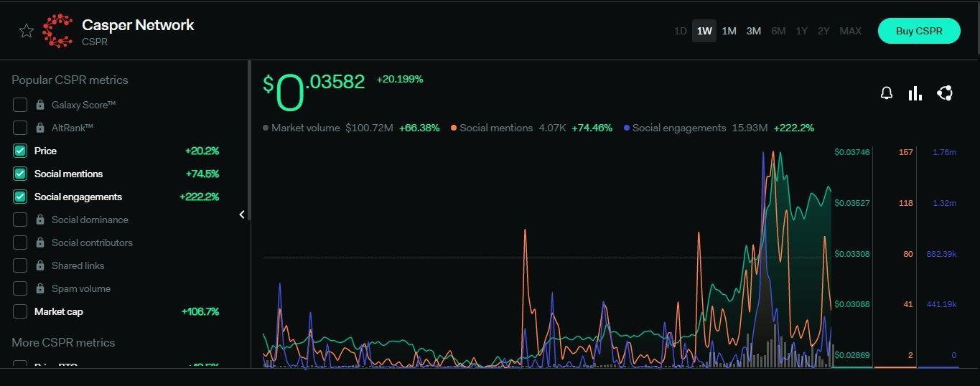The image size is (980, 386).
Task: Click the lock icon next to Spam volume
Action: [40, 288]
